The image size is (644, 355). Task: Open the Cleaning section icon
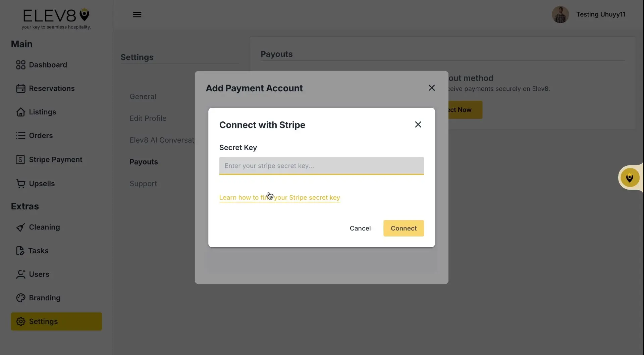pos(21,227)
